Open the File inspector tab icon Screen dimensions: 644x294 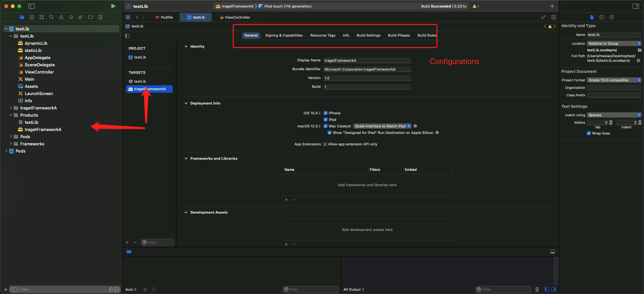(592, 17)
